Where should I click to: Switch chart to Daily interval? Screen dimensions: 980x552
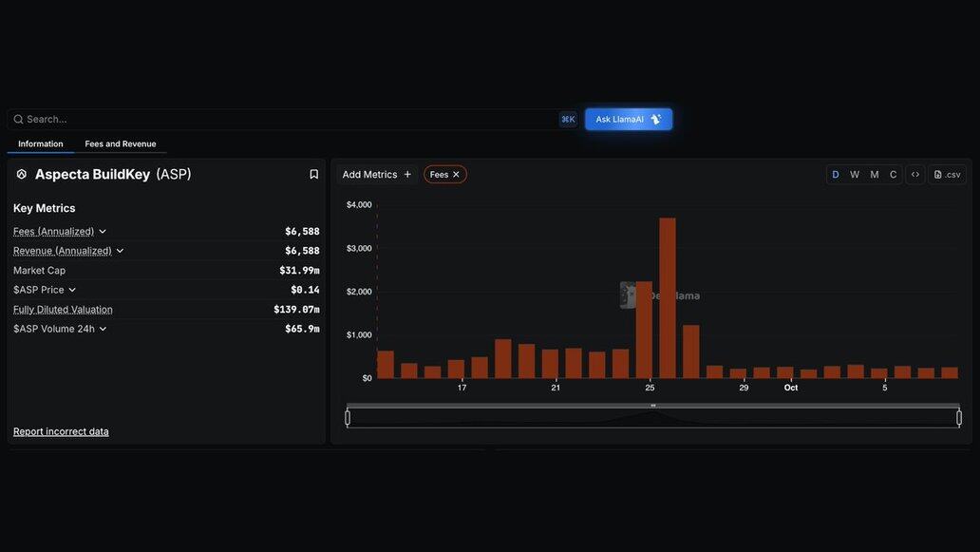[836, 175]
